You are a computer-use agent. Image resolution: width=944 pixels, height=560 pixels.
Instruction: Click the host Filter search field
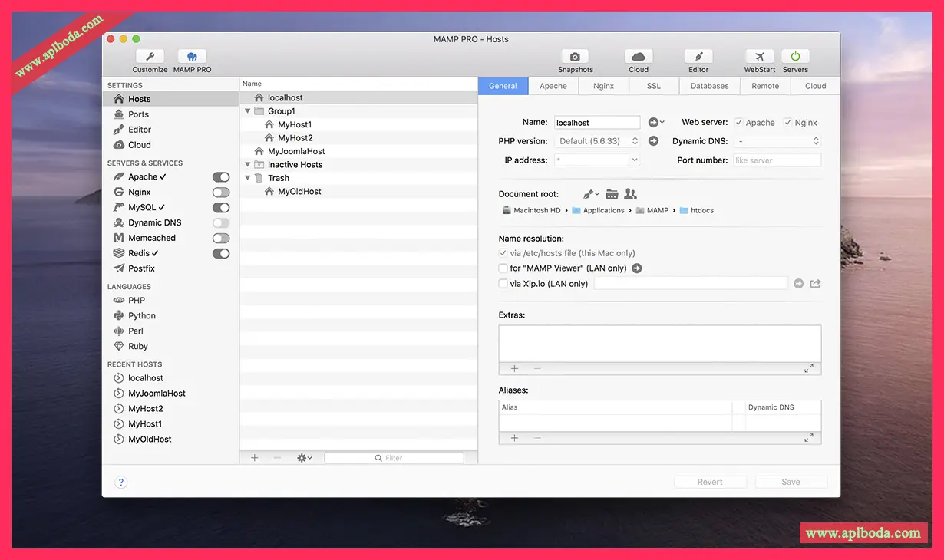point(394,458)
